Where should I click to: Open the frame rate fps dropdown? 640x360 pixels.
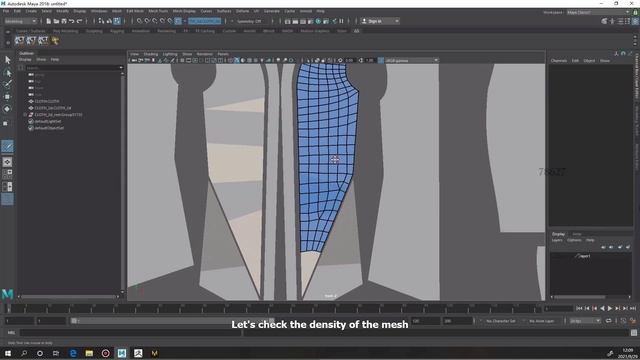tap(584, 321)
